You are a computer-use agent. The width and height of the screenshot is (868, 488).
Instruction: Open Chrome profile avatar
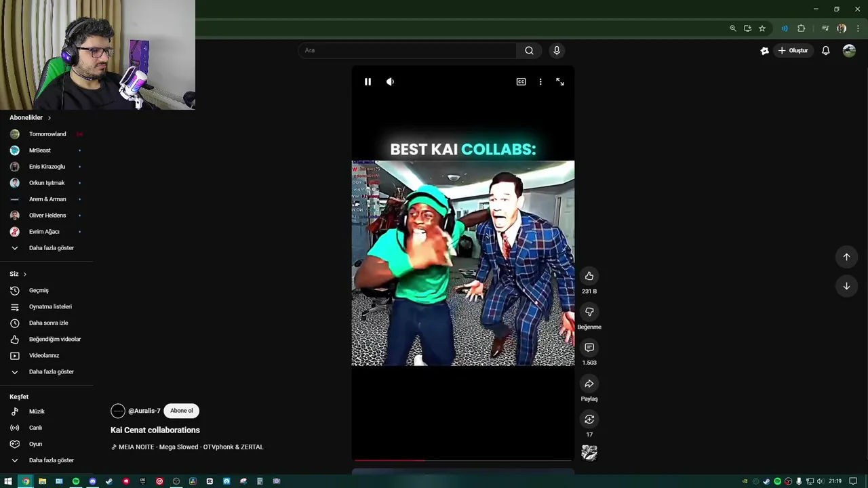(842, 28)
